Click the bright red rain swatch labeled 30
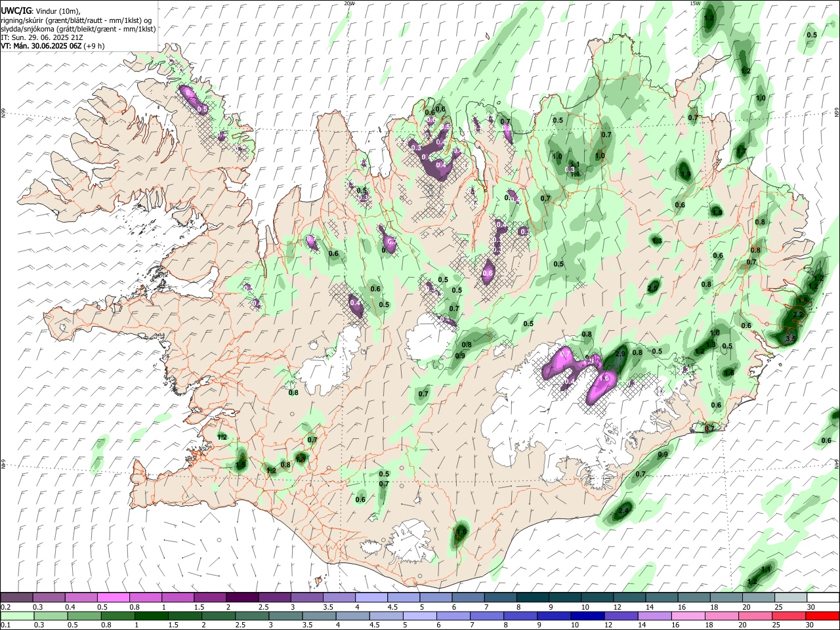The image size is (840, 630). coord(824,616)
